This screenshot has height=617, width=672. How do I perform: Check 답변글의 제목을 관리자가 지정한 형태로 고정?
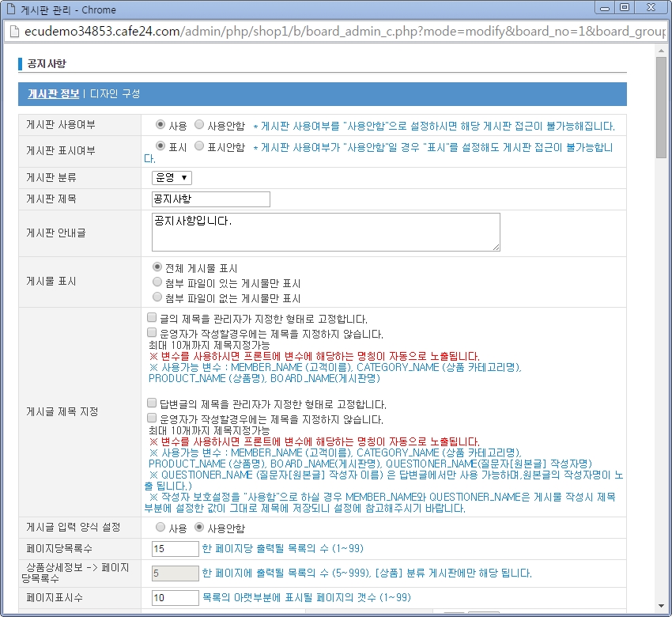[152, 403]
